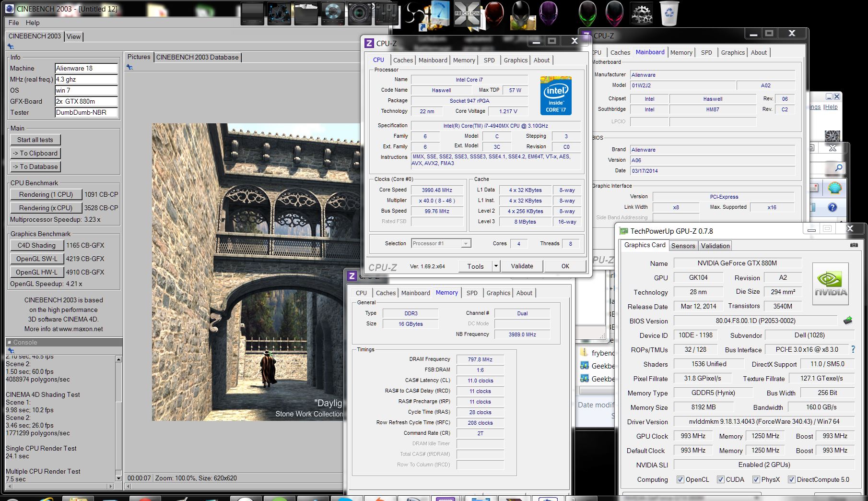Click the camera screenshot icon in GPU-Z

(x=854, y=245)
